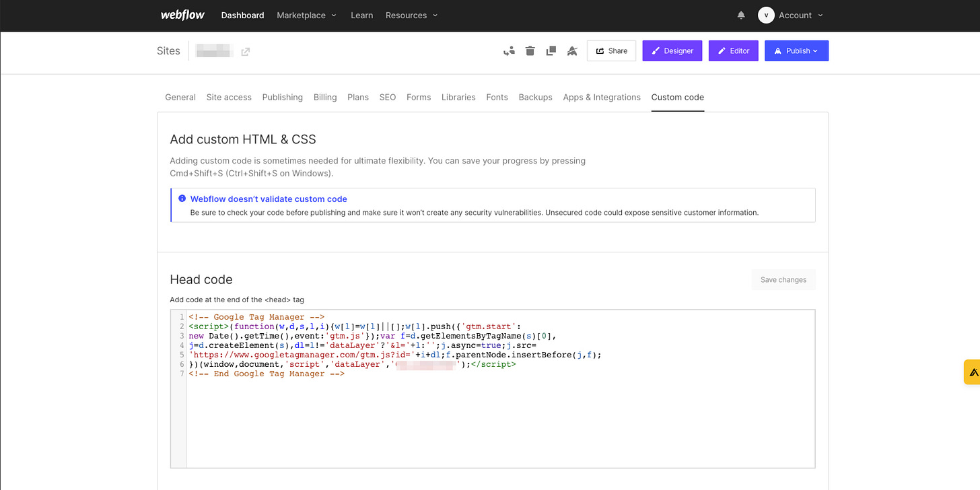
Task: Click the unpublish site icon
Action: click(x=572, y=50)
